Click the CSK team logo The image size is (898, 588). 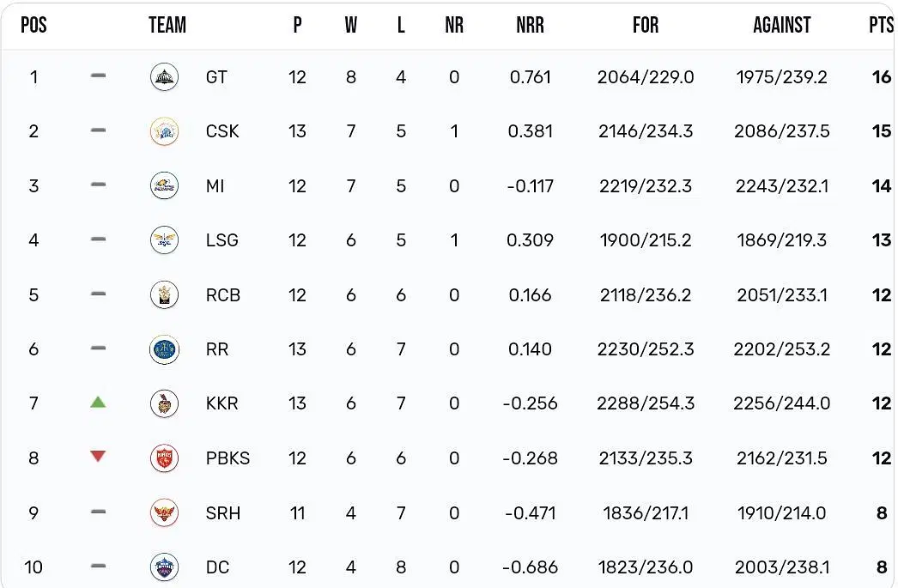point(164,131)
